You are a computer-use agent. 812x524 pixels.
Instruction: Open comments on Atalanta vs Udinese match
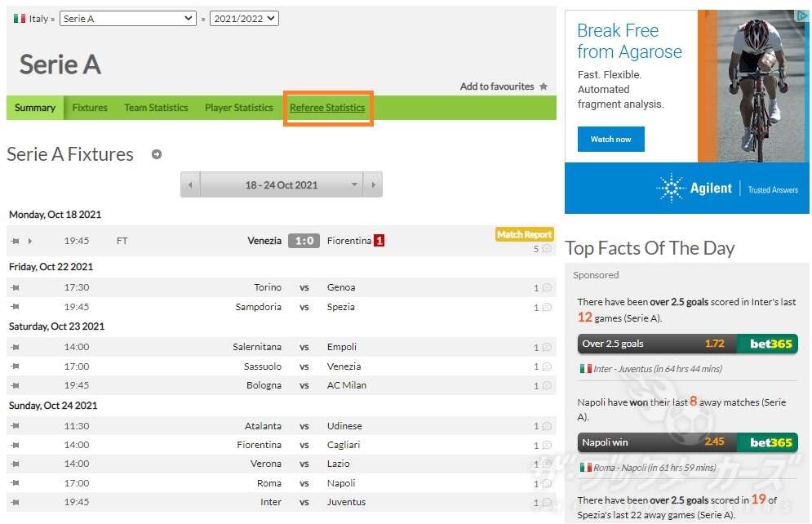pyautogui.click(x=543, y=426)
